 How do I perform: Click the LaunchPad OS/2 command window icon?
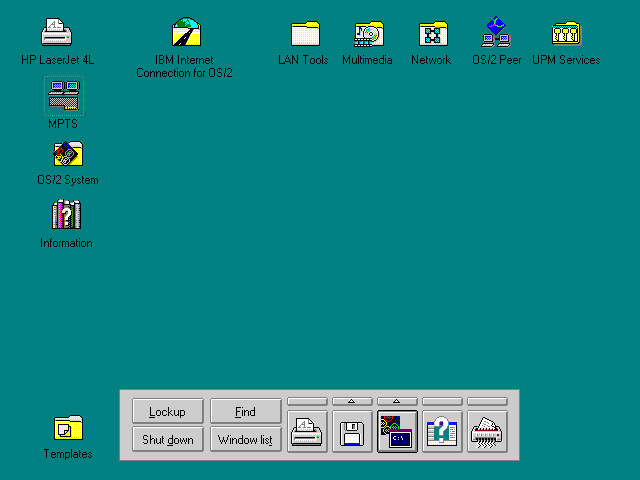click(x=397, y=432)
